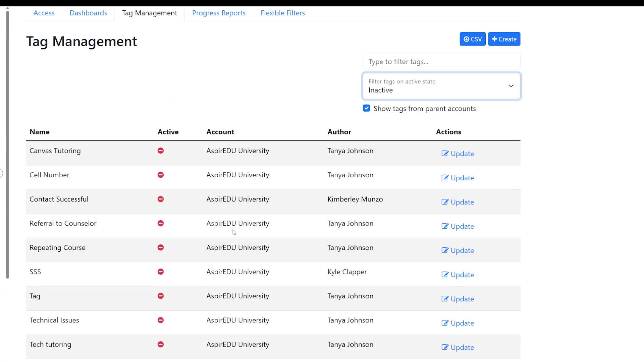The width and height of the screenshot is (644, 362).
Task: Focus the Type to filter tags field
Action: point(441,62)
